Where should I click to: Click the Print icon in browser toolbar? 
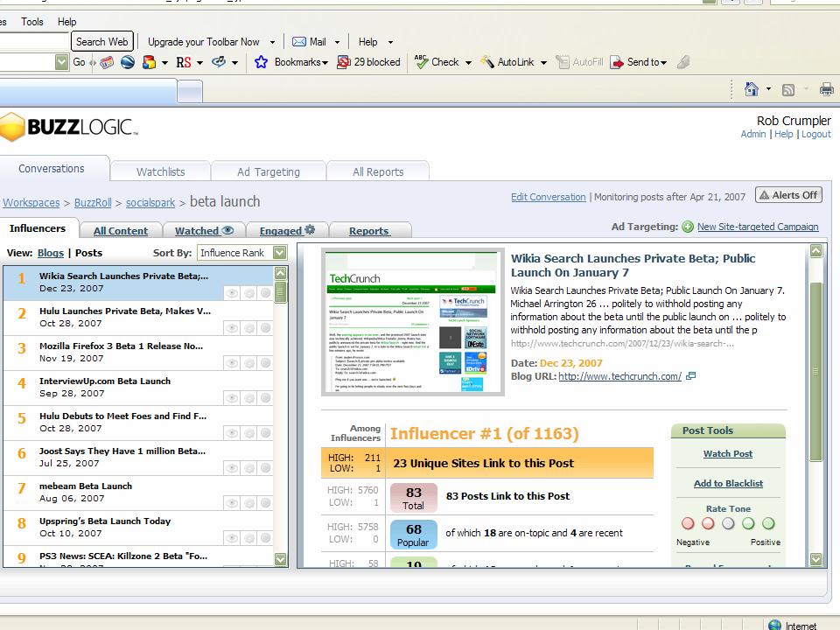[826, 89]
